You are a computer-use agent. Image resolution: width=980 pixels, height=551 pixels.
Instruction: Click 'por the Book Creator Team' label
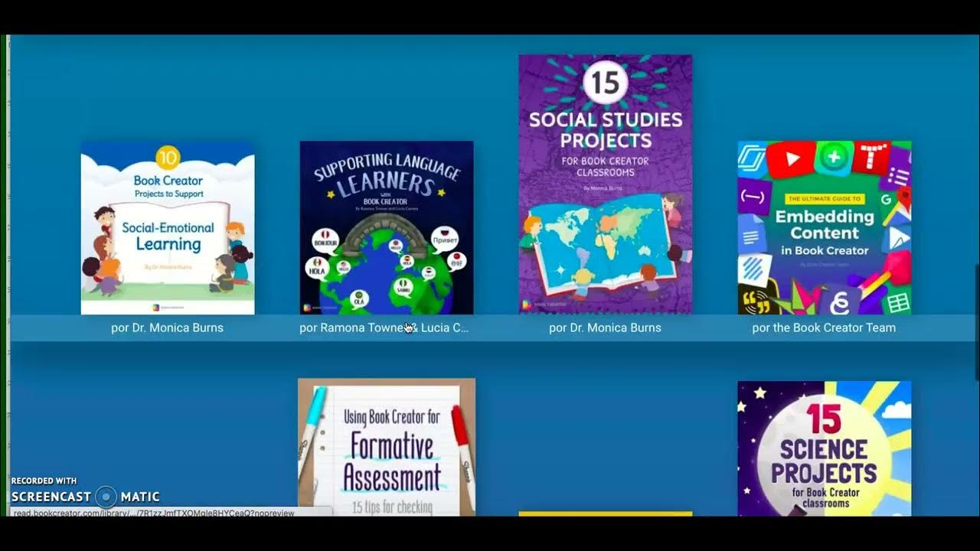point(824,328)
